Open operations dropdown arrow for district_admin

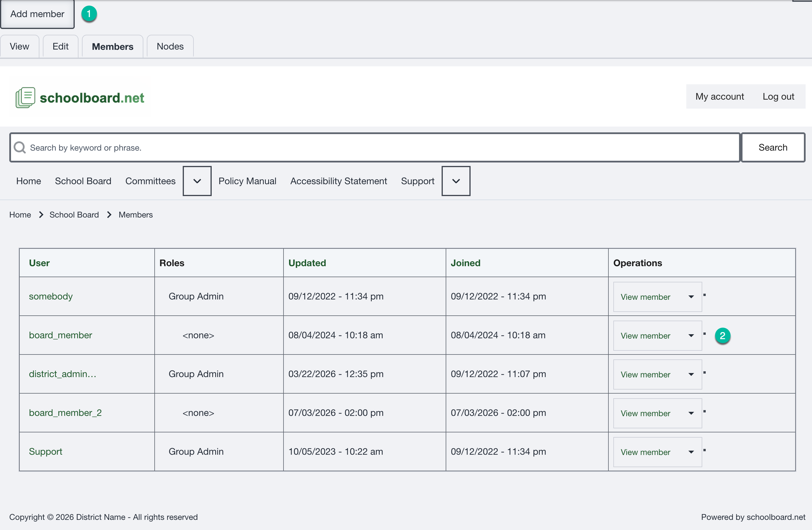[x=691, y=374]
